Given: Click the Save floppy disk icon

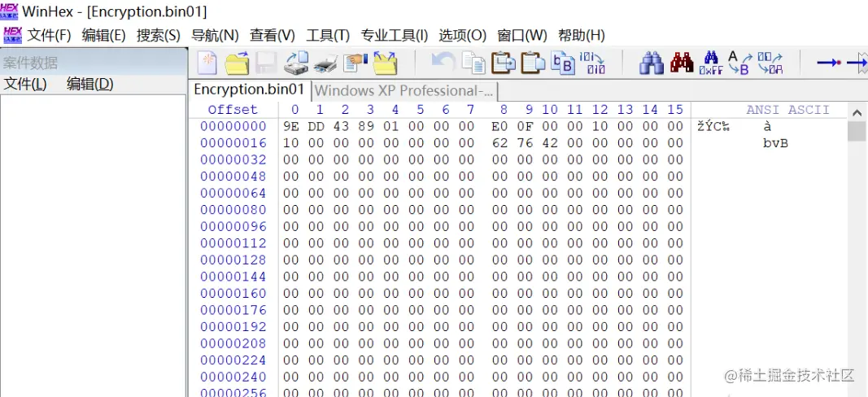Looking at the screenshot, I should pos(266,63).
